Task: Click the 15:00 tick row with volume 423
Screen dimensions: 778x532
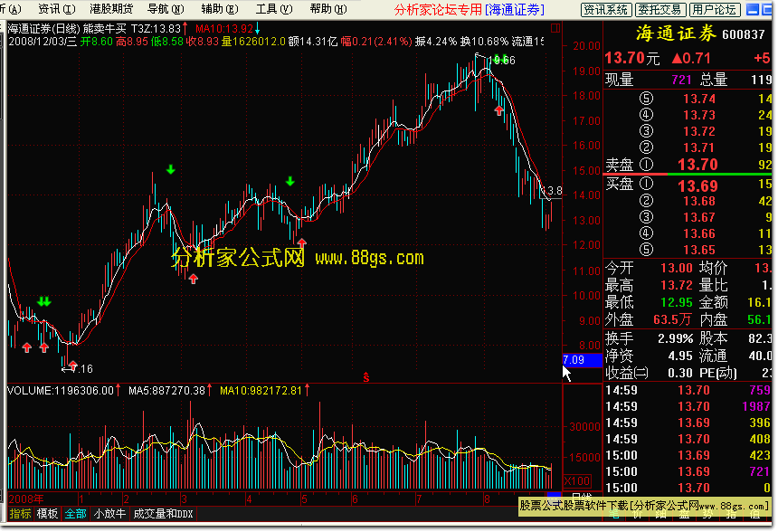Action: [x=688, y=456]
